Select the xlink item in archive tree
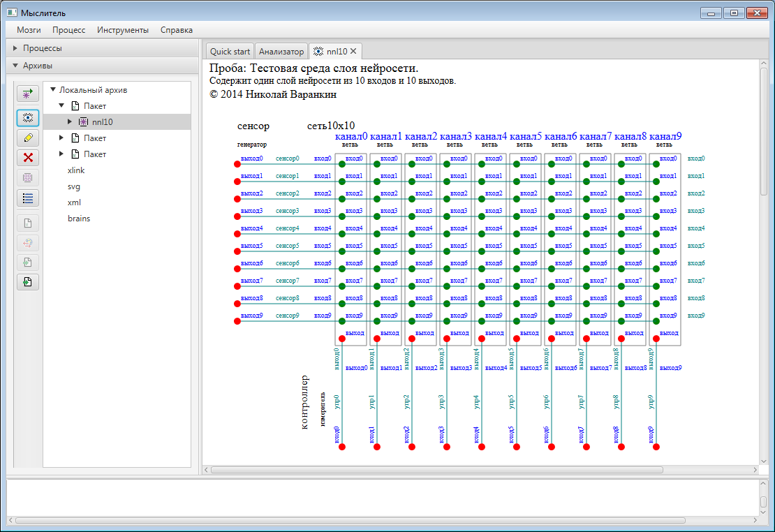The image size is (775, 532). pos(76,170)
